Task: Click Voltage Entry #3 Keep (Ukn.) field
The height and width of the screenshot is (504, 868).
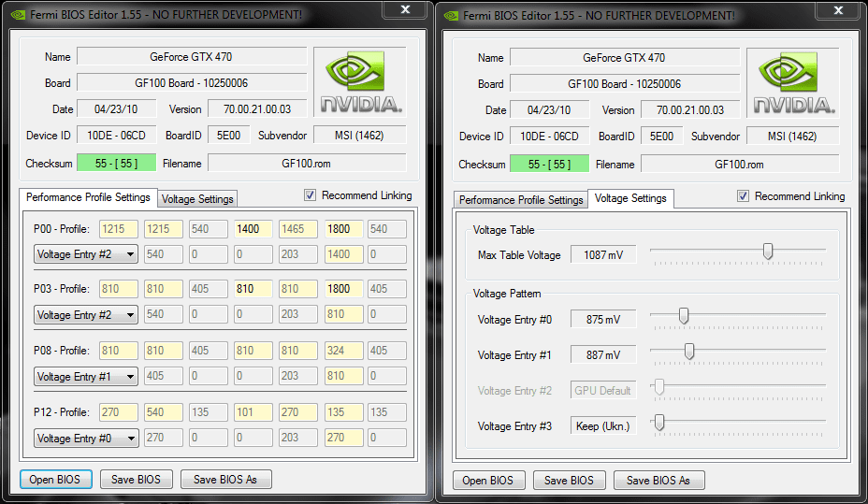Action: [603, 426]
